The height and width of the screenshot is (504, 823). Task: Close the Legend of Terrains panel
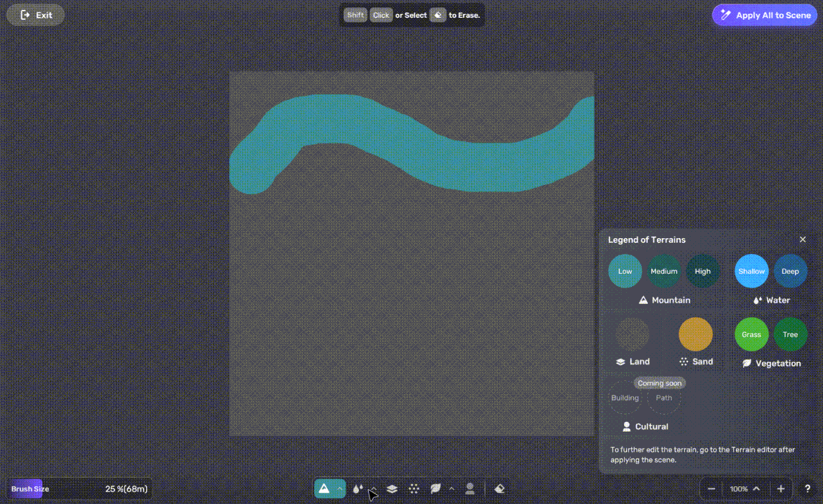tap(803, 239)
